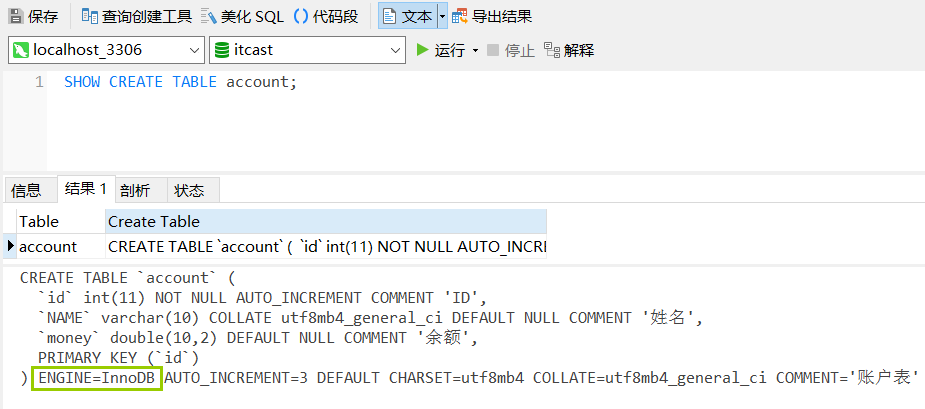Click the `id` int(11) line in the text pane
Screen dimensions: 925x409
[x=262, y=297]
